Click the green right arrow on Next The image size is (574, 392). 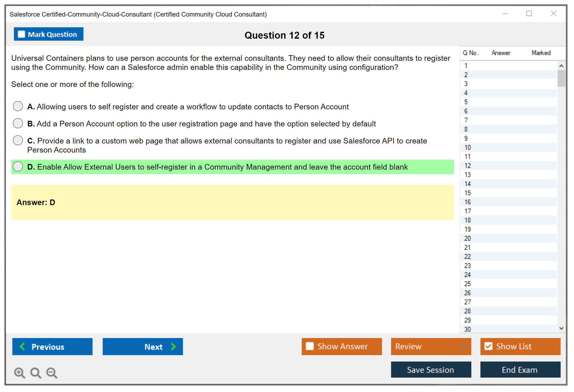tap(173, 346)
